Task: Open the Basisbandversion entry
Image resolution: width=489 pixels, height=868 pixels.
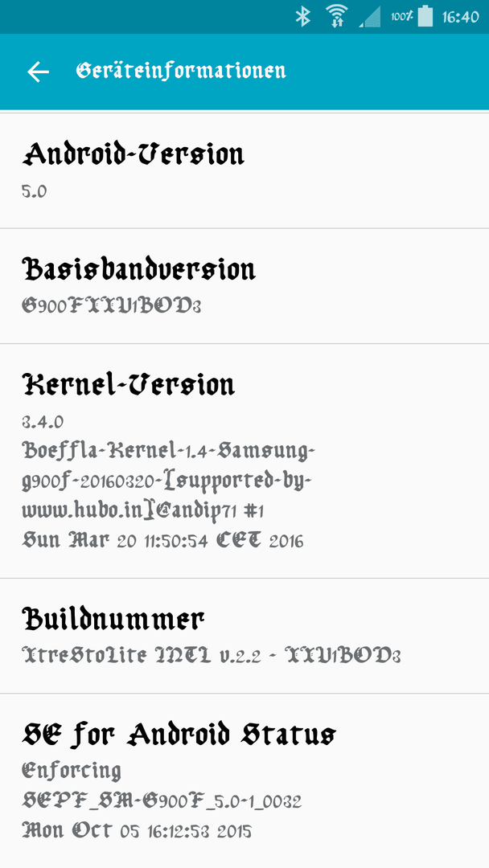Action: [244, 285]
